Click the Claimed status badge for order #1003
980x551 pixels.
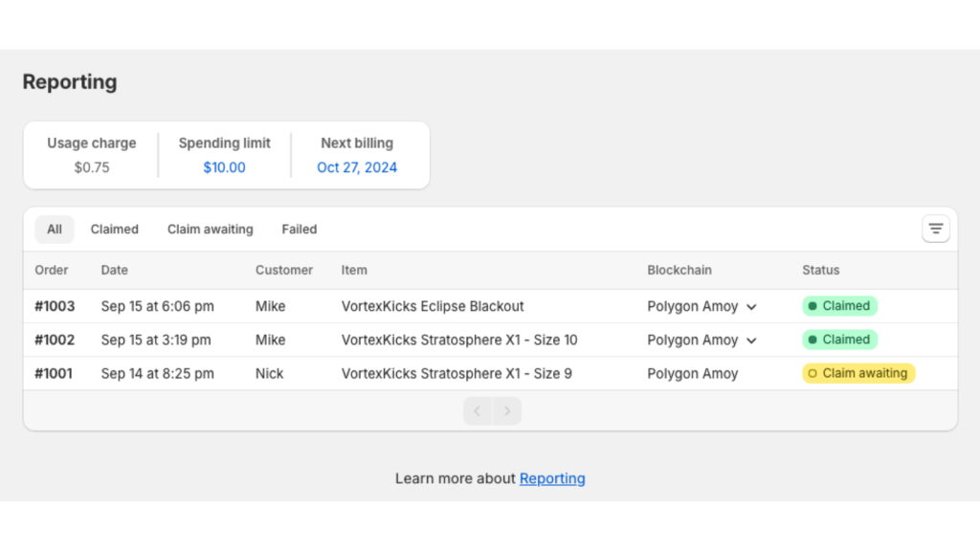point(839,306)
